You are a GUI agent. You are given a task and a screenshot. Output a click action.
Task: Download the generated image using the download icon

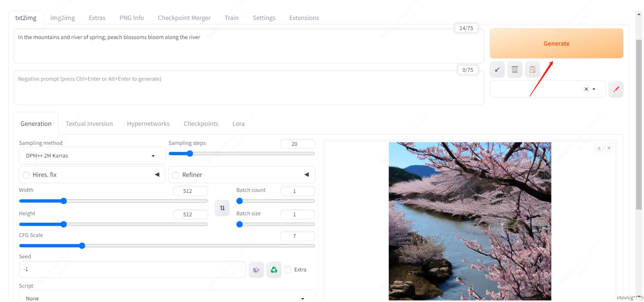click(x=599, y=148)
